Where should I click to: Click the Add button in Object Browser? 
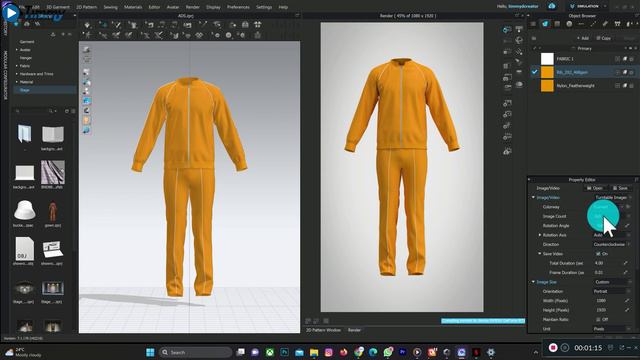pos(583,38)
